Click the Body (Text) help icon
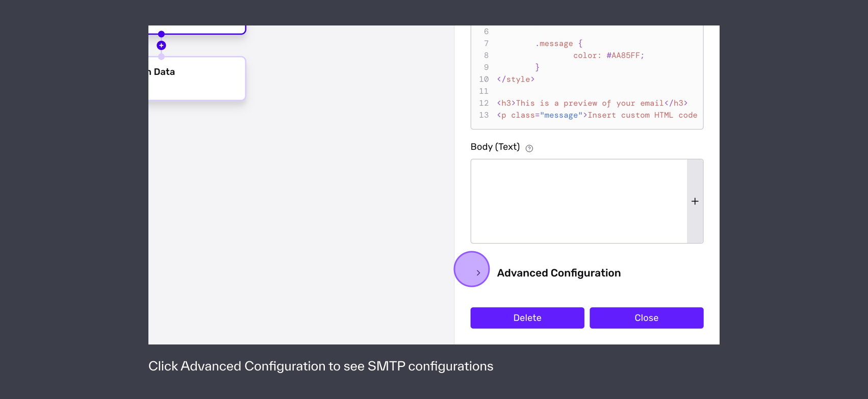 click(x=529, y=148)
